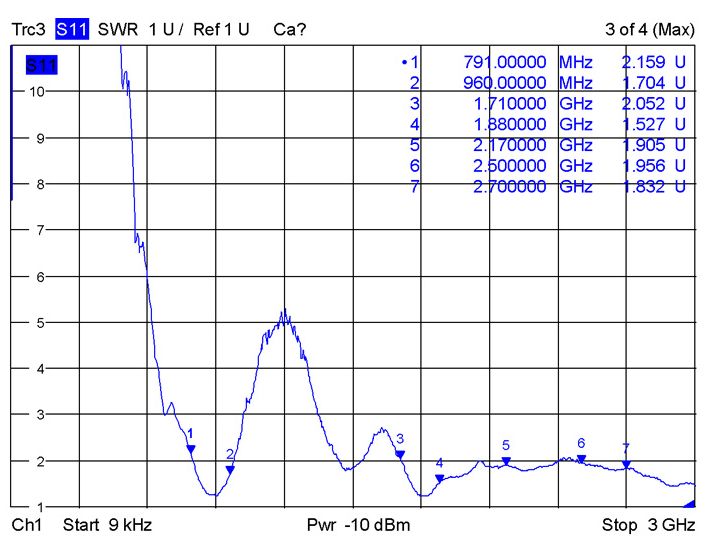Click marker 3 triangle on the trace
Viewport: 711px width, 548px height.
pos(400,454)
